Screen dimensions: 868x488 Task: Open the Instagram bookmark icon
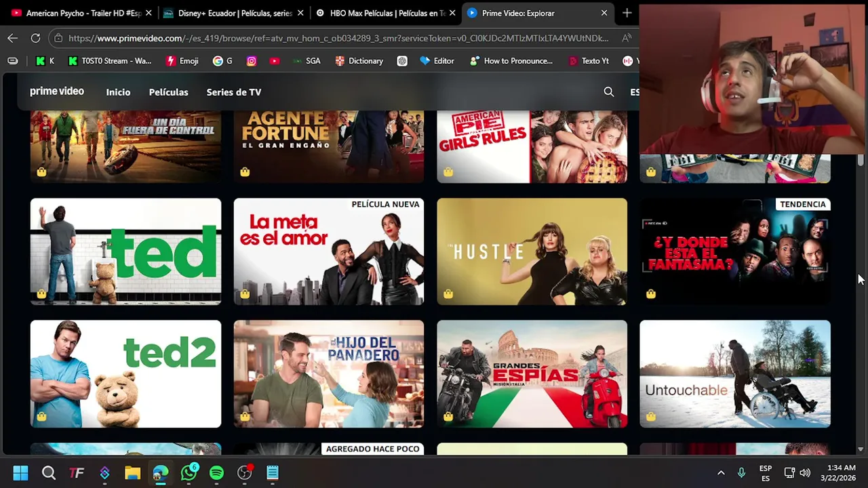252,60
